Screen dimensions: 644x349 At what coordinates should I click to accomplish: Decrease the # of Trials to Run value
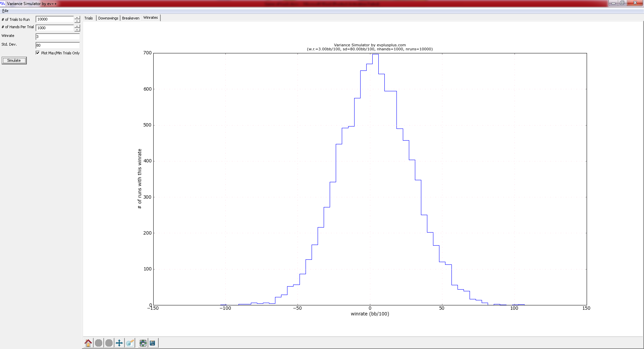coord(77,21)
